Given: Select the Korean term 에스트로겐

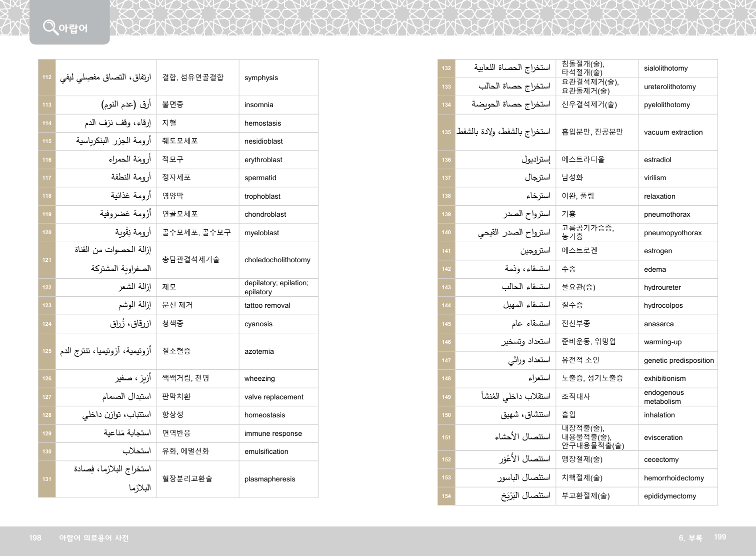Looking at the screenshot, I should (x=579, y=250).
